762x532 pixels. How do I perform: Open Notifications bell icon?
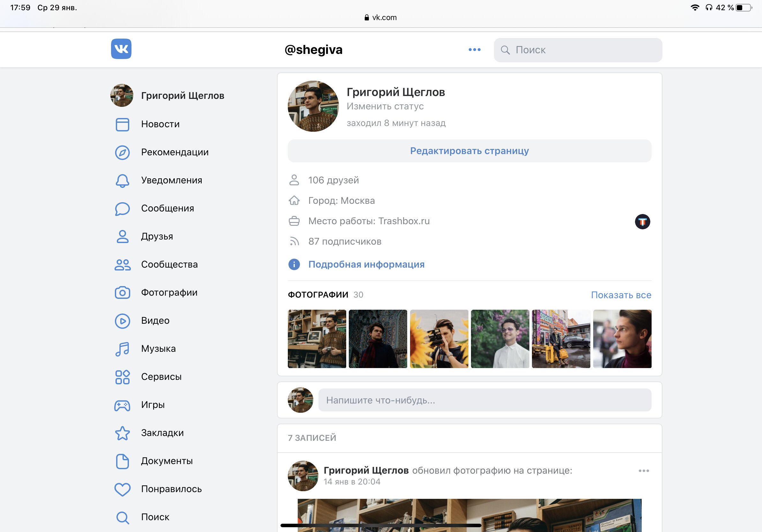tap(122, 181)
